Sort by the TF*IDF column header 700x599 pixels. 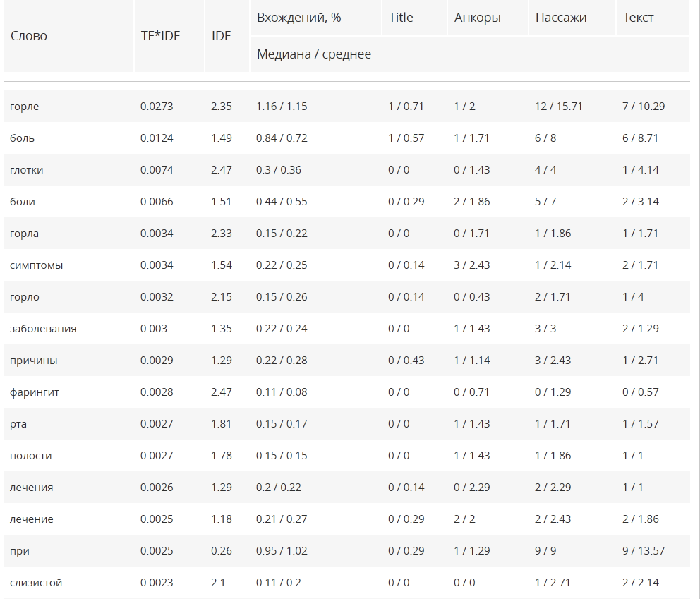click(160, 36)
